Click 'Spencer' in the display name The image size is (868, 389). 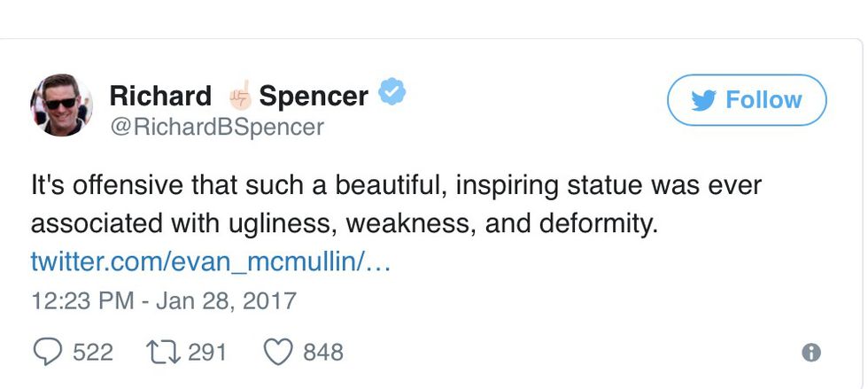[314, 95]
